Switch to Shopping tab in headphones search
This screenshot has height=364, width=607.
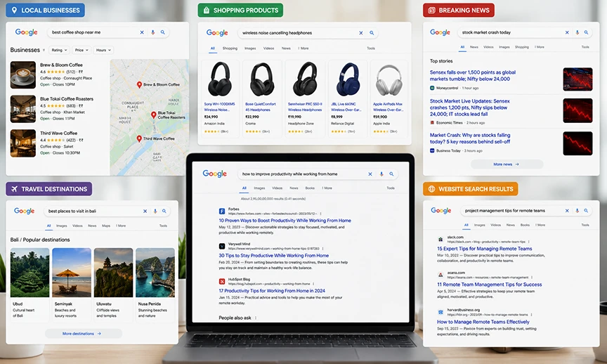click(x=230, y=48)
